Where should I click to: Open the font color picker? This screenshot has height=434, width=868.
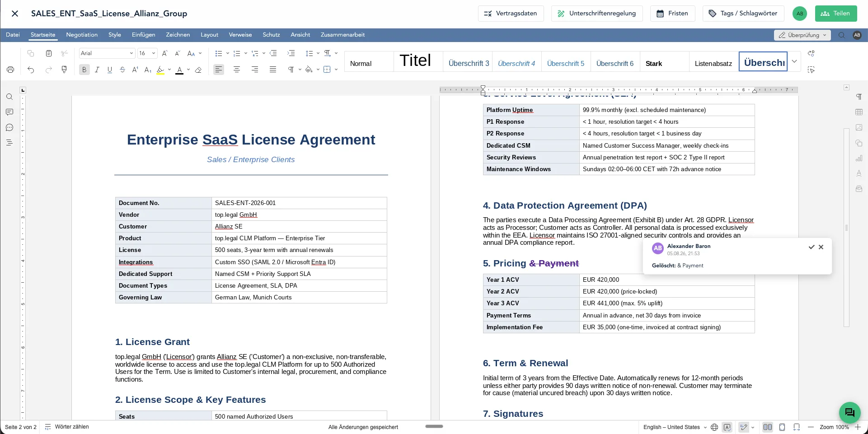(188, 70)
